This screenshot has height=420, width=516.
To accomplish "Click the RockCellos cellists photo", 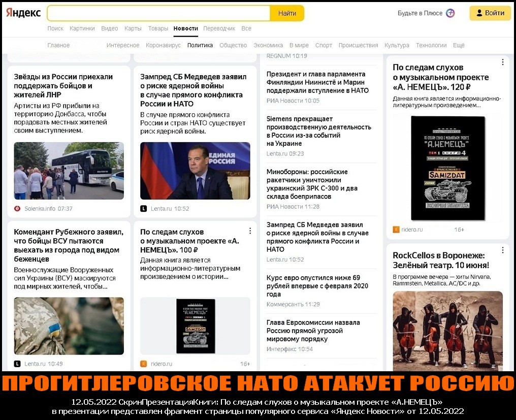I will click(x=448, y=331).
